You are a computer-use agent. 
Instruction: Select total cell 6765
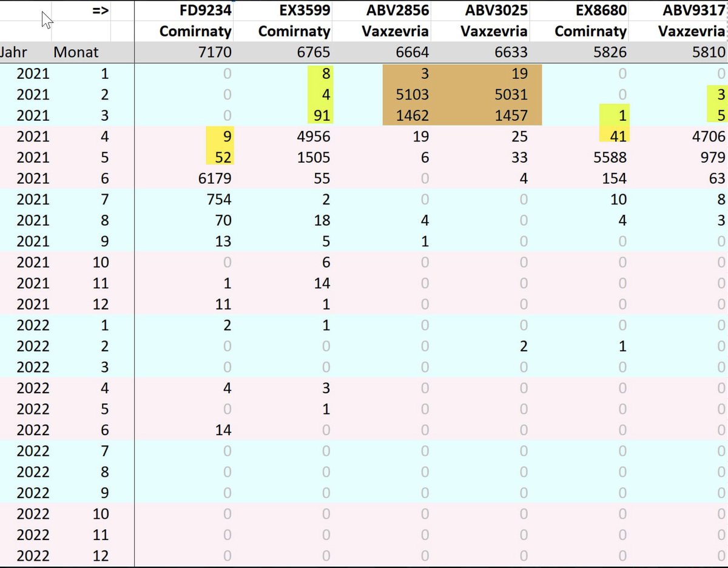point(314,53)
